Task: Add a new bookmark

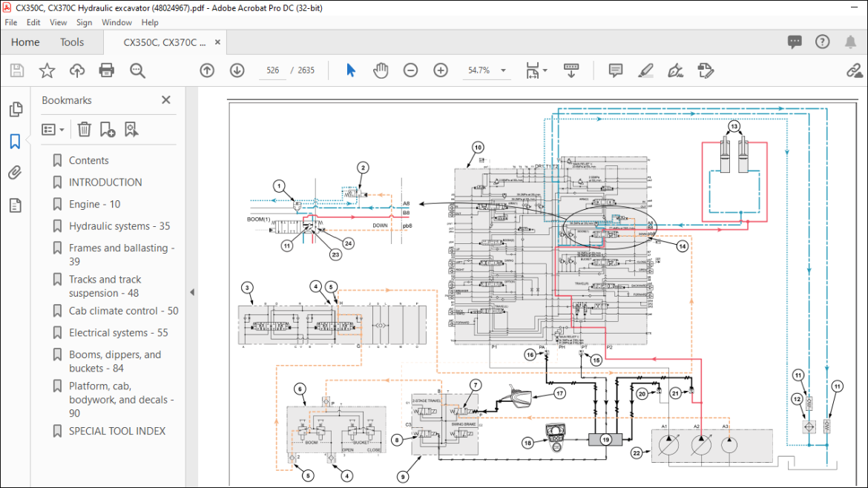Action: point(108,130)
